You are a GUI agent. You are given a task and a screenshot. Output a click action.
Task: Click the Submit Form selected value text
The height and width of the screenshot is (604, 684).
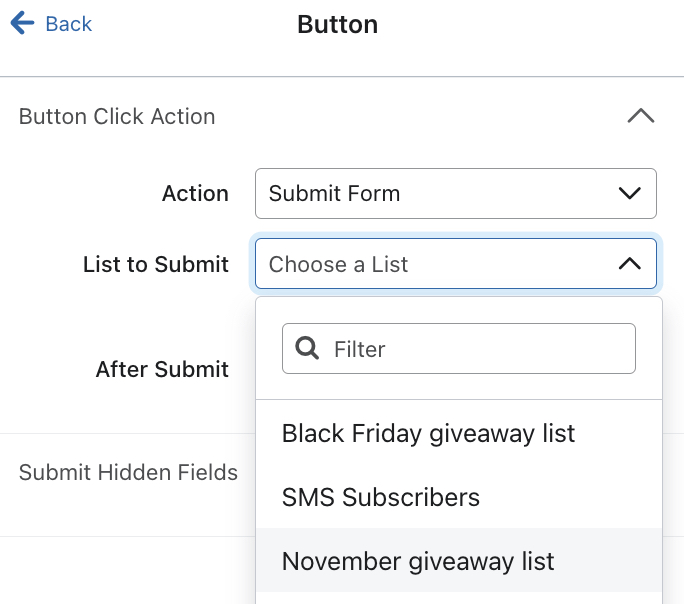[x=334, y=193]
